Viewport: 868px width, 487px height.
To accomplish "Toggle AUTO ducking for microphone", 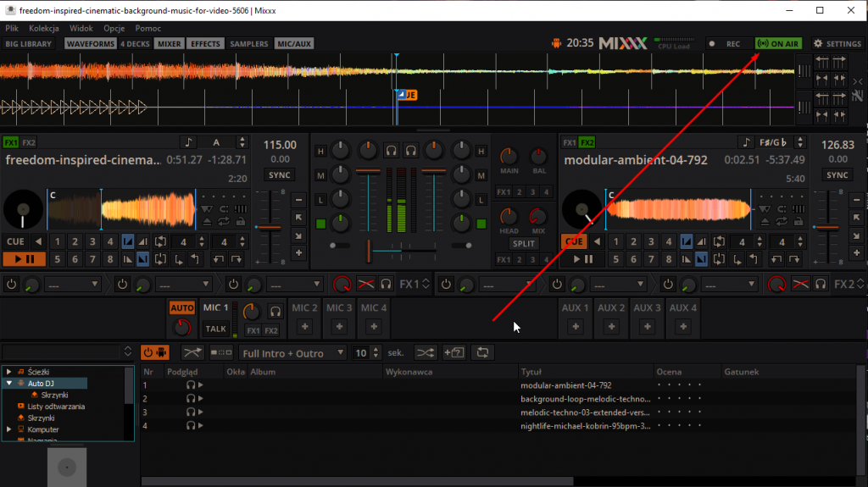I will tap(182, 307).
